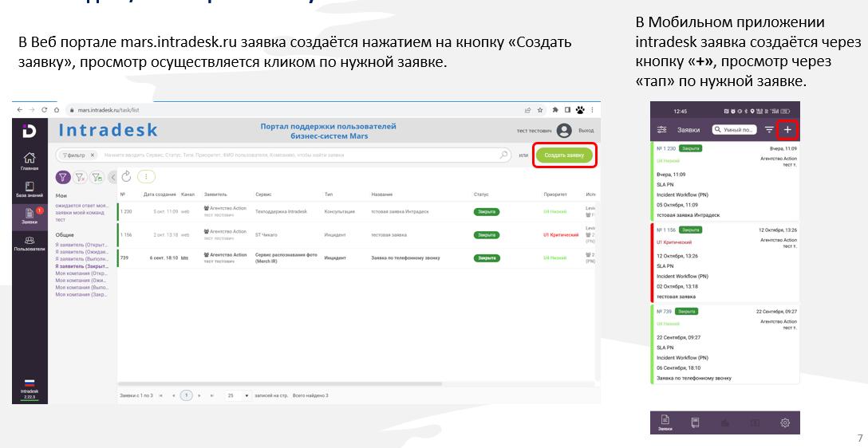Reload the page with browser refresh icon
This screenshot has height=448, width=868.
click(x=45, y=110)
